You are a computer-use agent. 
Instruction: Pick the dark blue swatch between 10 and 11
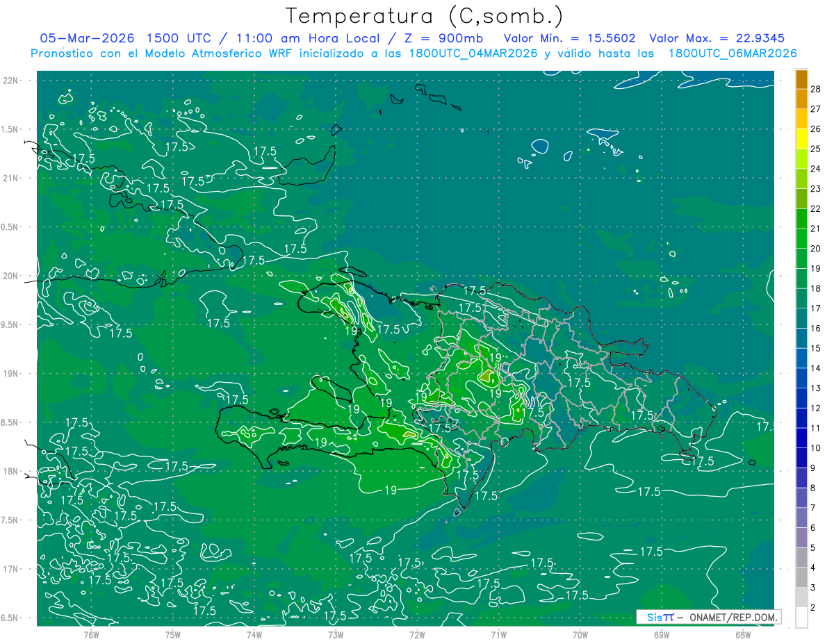pyautogui.click(x=801, y=438)
